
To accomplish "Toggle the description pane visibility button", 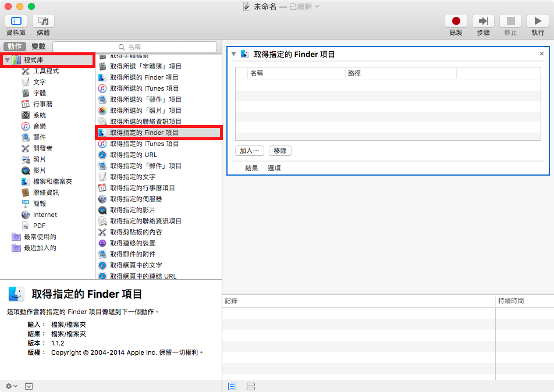I will coord(29,386).
